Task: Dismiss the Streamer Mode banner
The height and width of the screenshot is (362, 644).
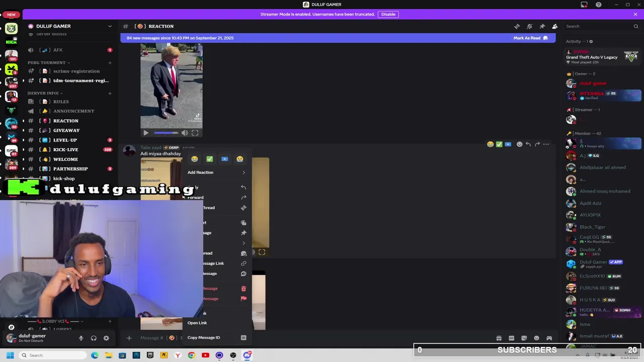Action: [x=635, y=14]
